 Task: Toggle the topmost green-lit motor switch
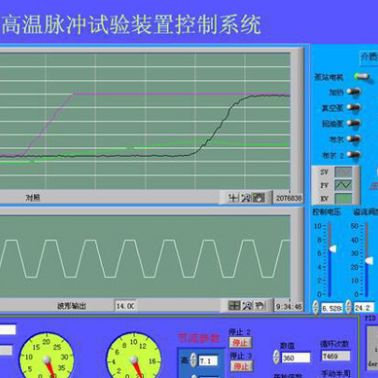(x=362, y=77)
